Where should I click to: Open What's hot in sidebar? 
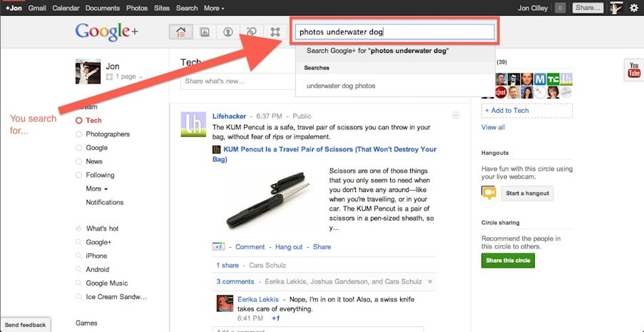click(102, 228)
